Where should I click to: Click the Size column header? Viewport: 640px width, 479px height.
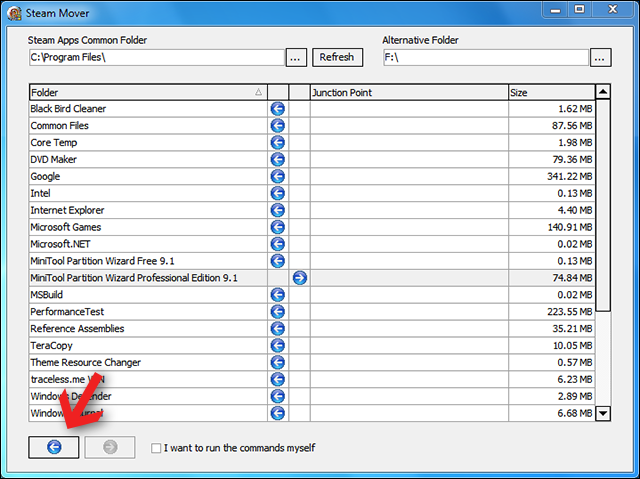(x=552, y=93)
